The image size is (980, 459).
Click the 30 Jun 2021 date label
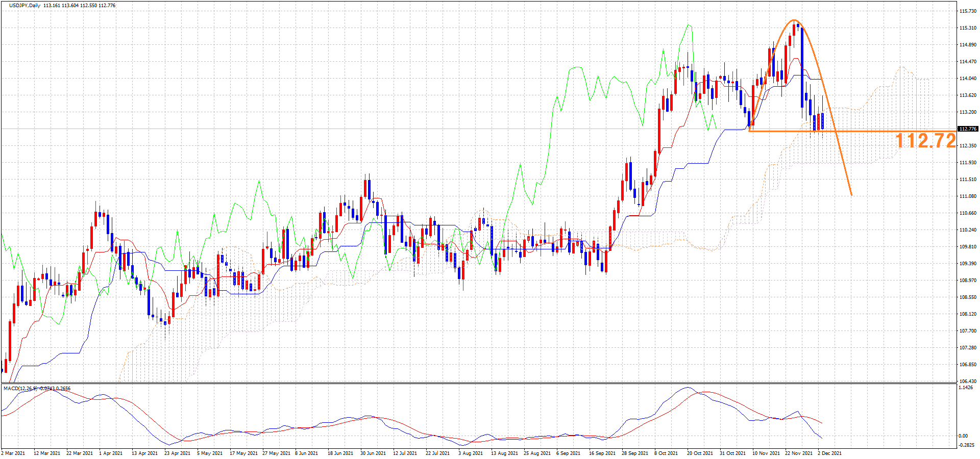tap(373, 453)
